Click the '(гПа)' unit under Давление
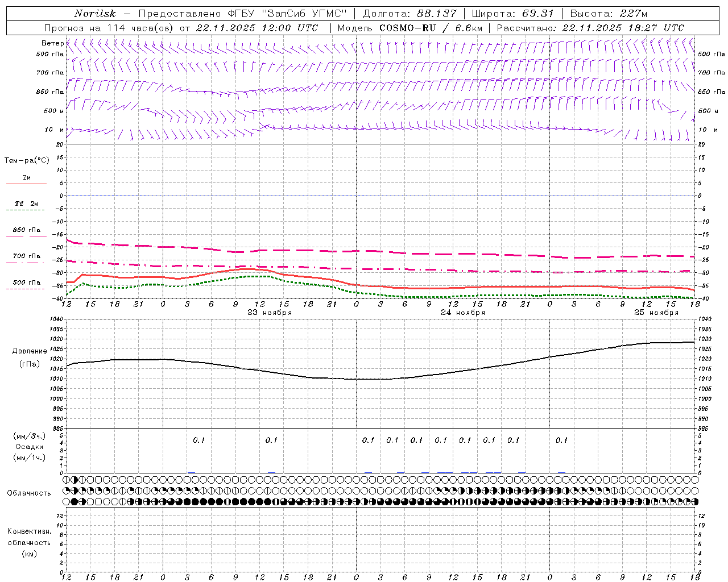The width and height of the screenshot is (728, 582). click(30, 364)
